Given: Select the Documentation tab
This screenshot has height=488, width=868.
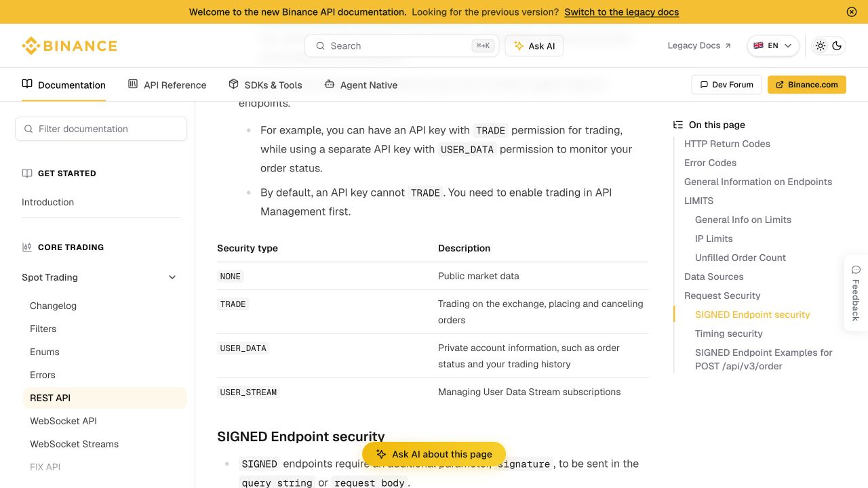Looking at the screenshot, I should 64,85.
